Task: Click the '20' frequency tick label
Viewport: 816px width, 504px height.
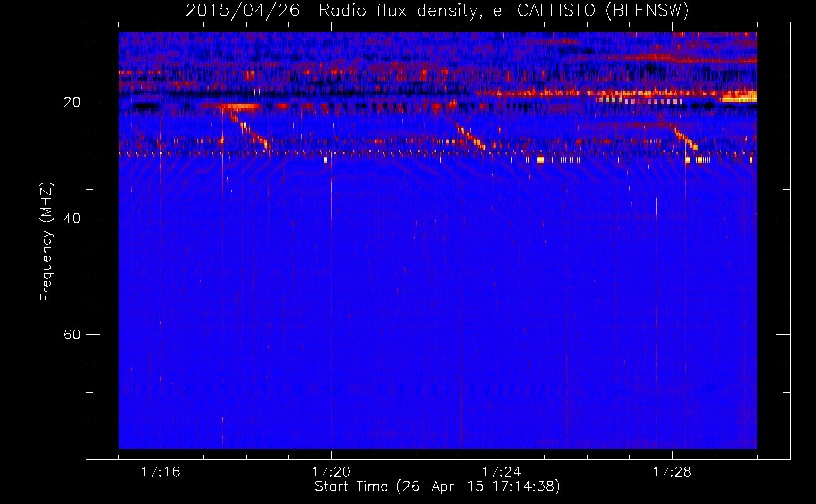Action: coord(72,102)
